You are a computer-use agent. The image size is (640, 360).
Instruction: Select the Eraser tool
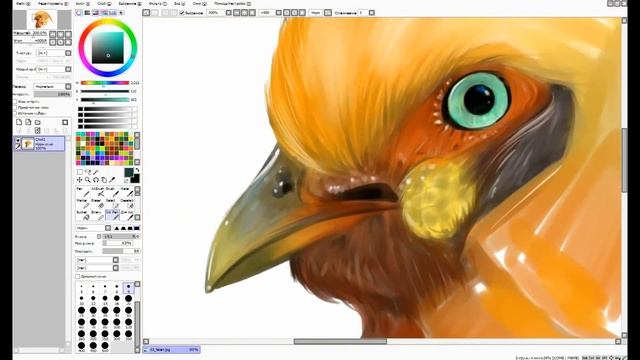coord(98,203)
